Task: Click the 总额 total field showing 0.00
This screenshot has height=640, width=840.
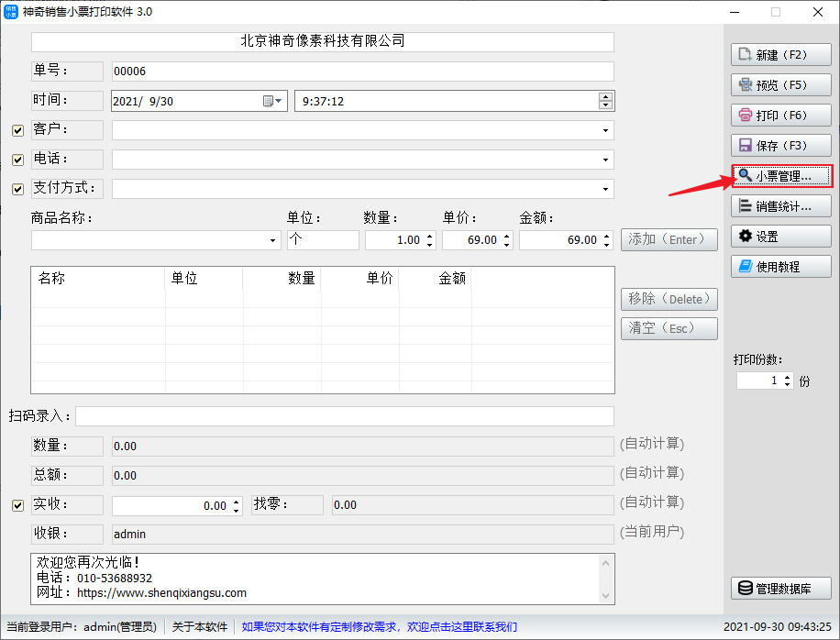Action: pyautogui.click(x=362, y=476)
